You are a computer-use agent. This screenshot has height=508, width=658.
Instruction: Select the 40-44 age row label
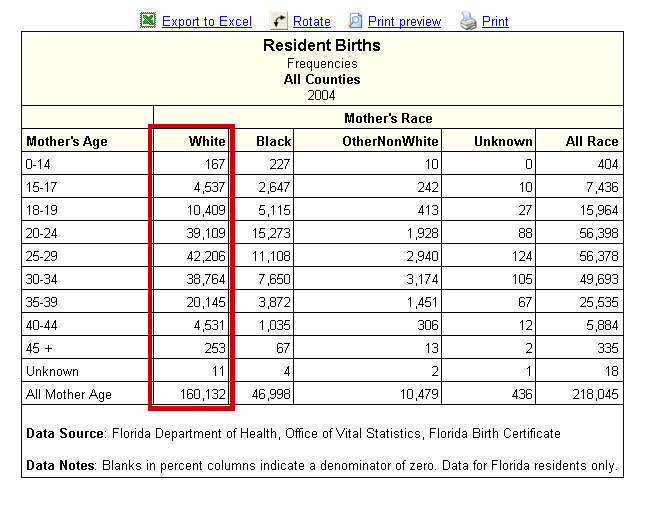pos(41,326)
